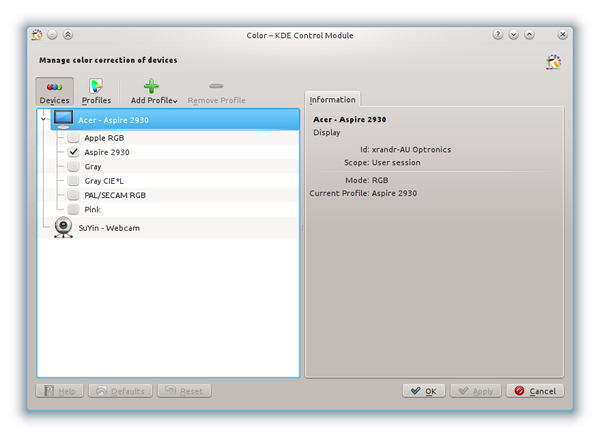Screen dimensions: 600x437
Task: Open the Add Profile dropdown
Action: click(x=154, y=91)
